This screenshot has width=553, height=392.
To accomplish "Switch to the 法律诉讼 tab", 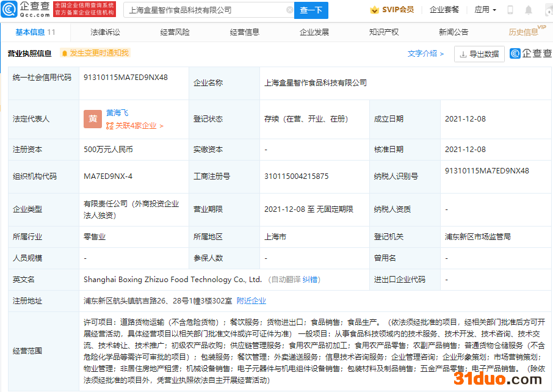I will pyautogui.click(x=105, y=32).
